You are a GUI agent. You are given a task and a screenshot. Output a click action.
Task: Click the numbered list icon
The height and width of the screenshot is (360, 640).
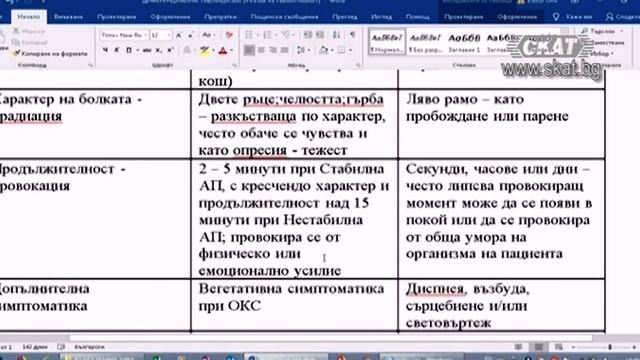[x=267, y=36]
